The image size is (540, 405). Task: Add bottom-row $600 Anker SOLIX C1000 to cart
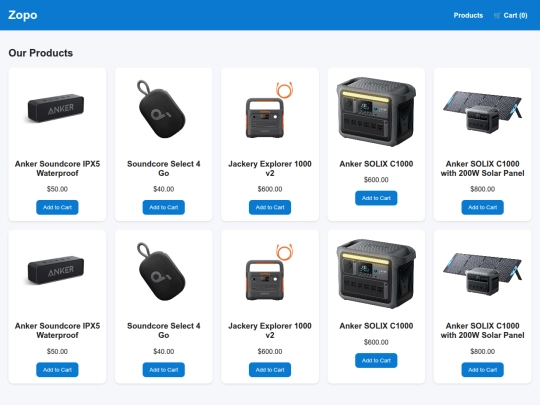376,360
